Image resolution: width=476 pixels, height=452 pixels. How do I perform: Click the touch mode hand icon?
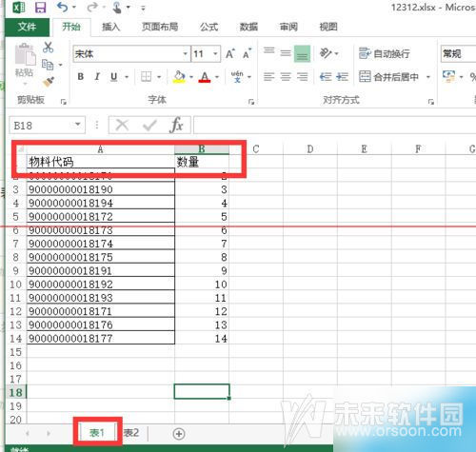pyautogui.click(x=117, y=8)
